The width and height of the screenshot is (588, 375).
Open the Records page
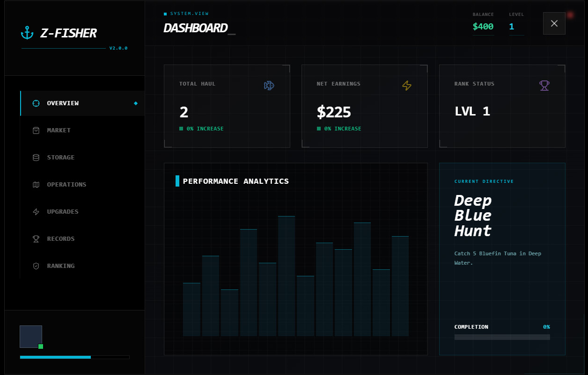pos(61,239)
